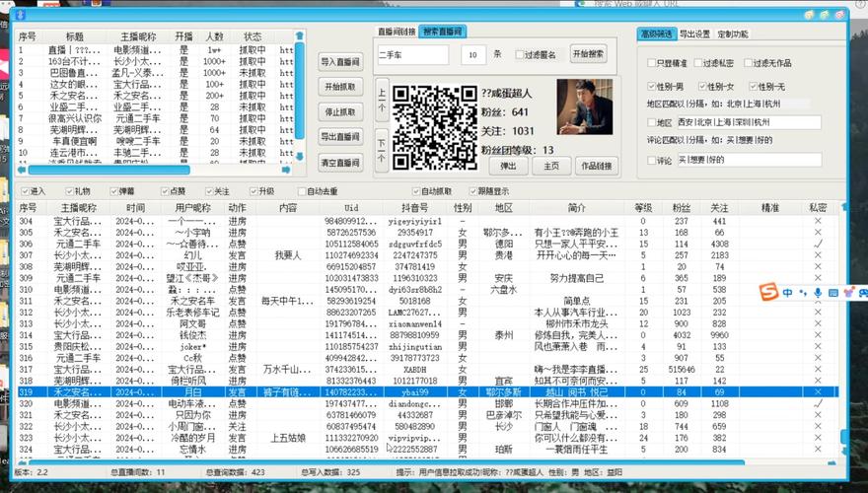Sort by the 等级 column header

pyautogui.click(x=643, y=208)
